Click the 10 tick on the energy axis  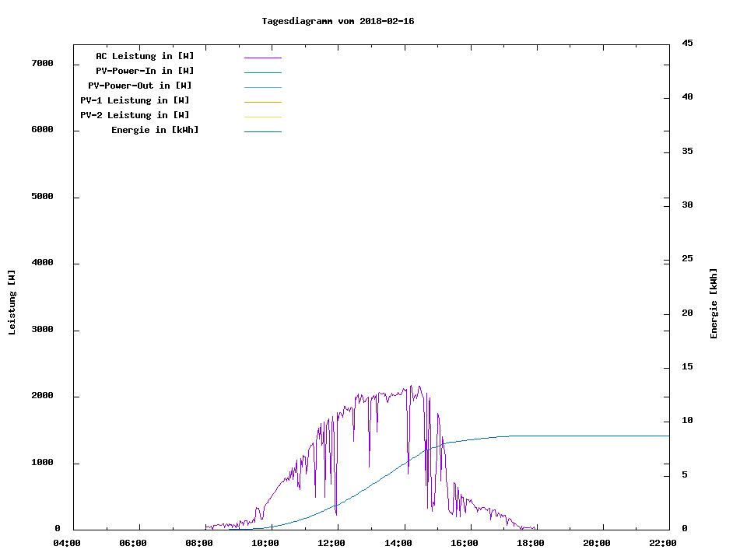point(687,421)
